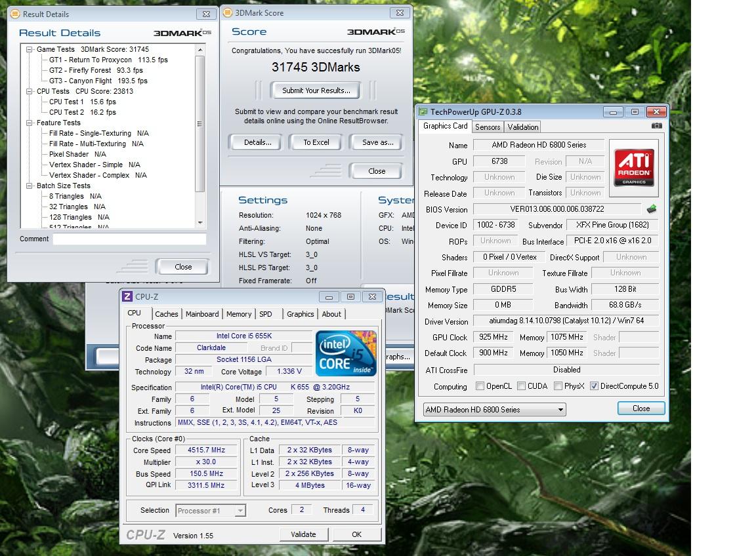Toggle the DirectCompute 5.0 checkbox
The height and width of the screenshot is (556, 756).
(594, 386)
